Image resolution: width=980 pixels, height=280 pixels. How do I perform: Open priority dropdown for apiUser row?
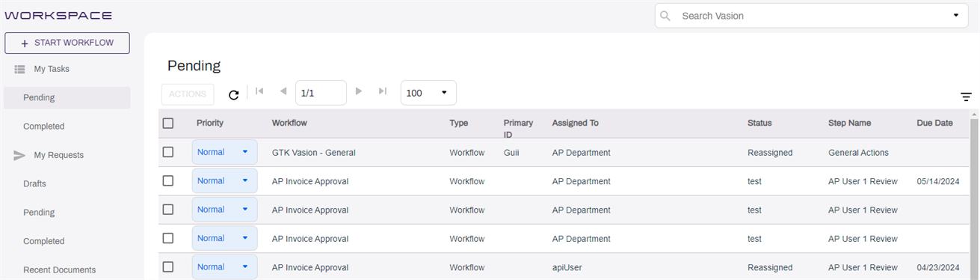(225, 267)
